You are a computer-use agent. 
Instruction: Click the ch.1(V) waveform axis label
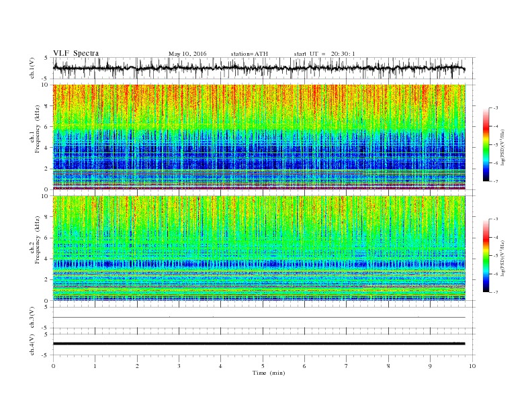pyautogui.click(x=32, y=68)
